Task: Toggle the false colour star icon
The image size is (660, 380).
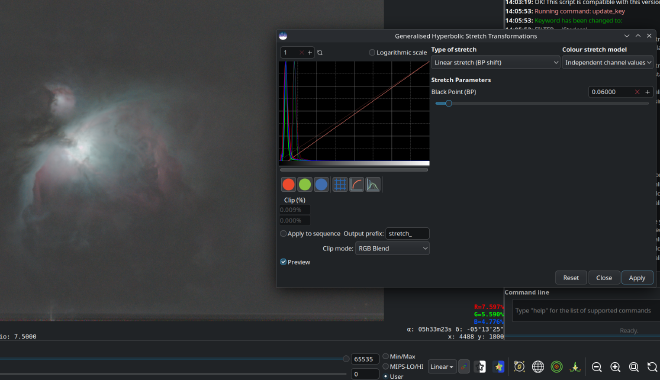Action: (499, 367)
